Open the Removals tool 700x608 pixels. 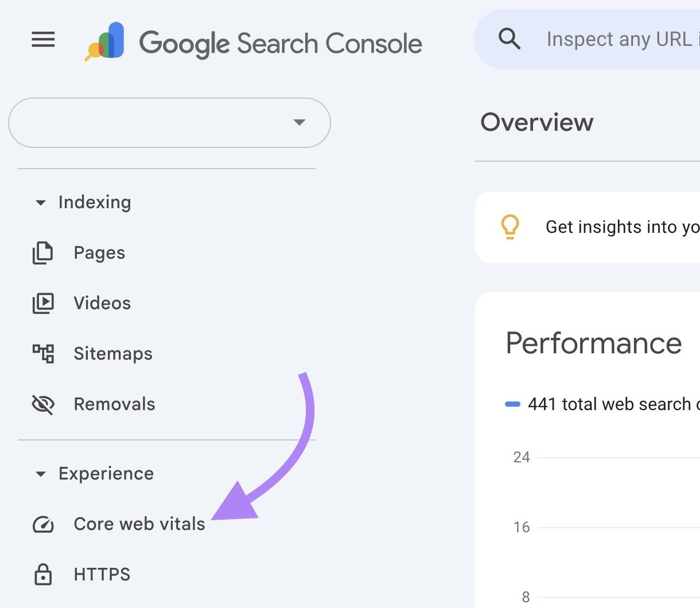(x=114, y=404)
